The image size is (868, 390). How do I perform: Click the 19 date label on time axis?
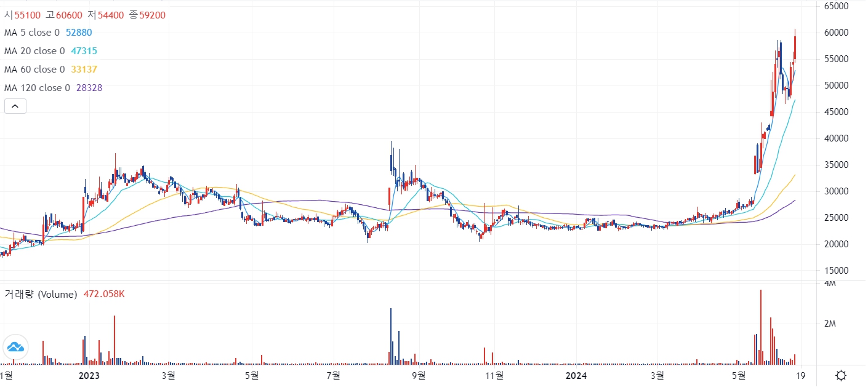pos(800,375)
